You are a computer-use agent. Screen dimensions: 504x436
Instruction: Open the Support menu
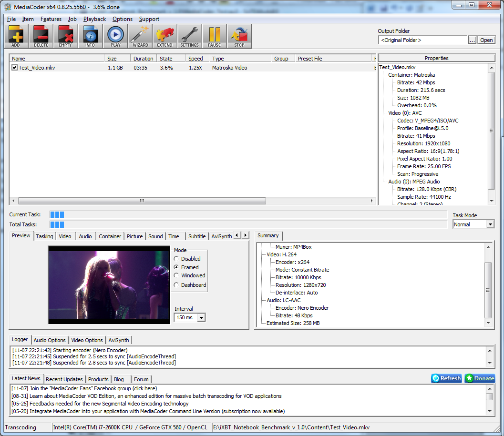149,19
